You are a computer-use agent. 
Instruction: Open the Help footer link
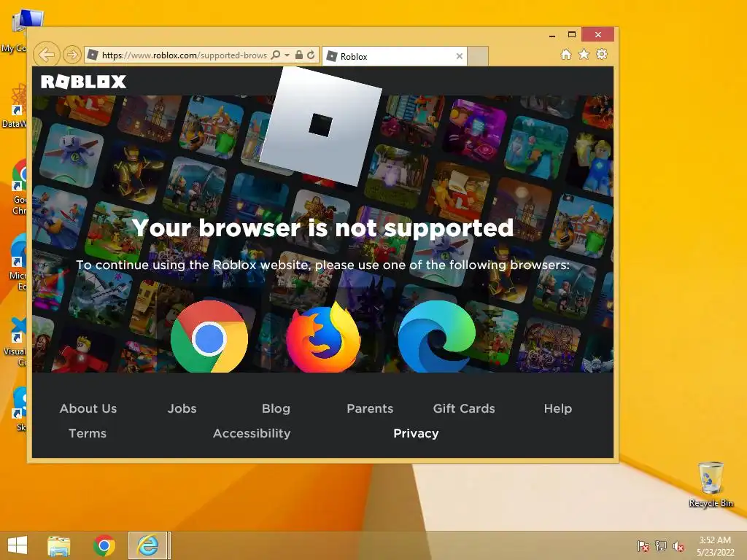558,408
